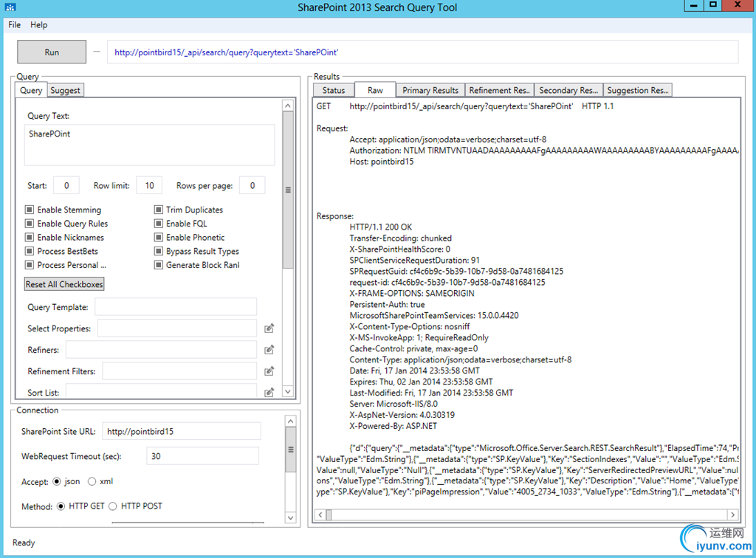
Task: Toggle the Enable Phonetic checkbox
Action: pyautogui.click(x=159, y=238)
